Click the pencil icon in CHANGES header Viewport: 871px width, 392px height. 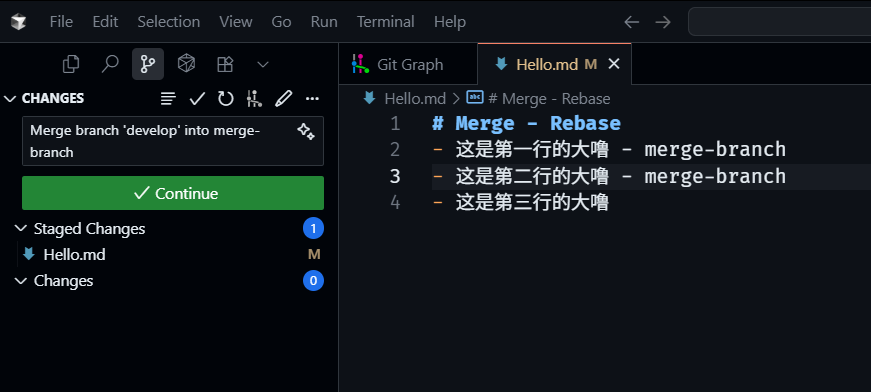[x=283, y=99]
